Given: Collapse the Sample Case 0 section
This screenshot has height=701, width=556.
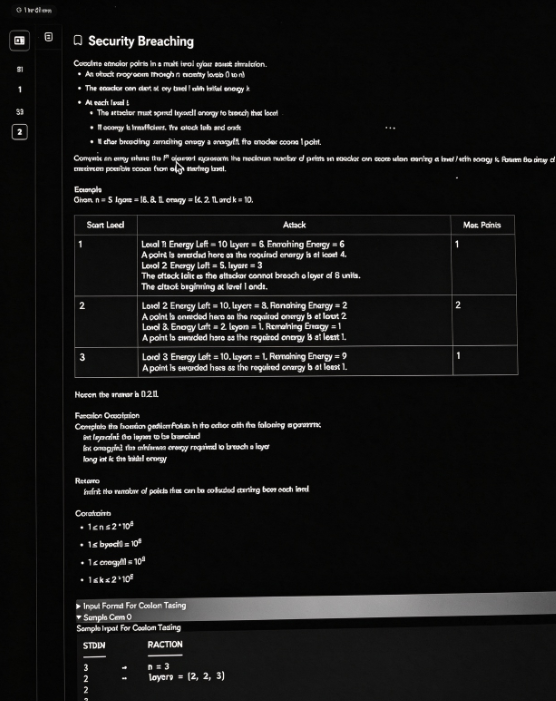Looking at the screenshot, I should (x=104, y=617).
